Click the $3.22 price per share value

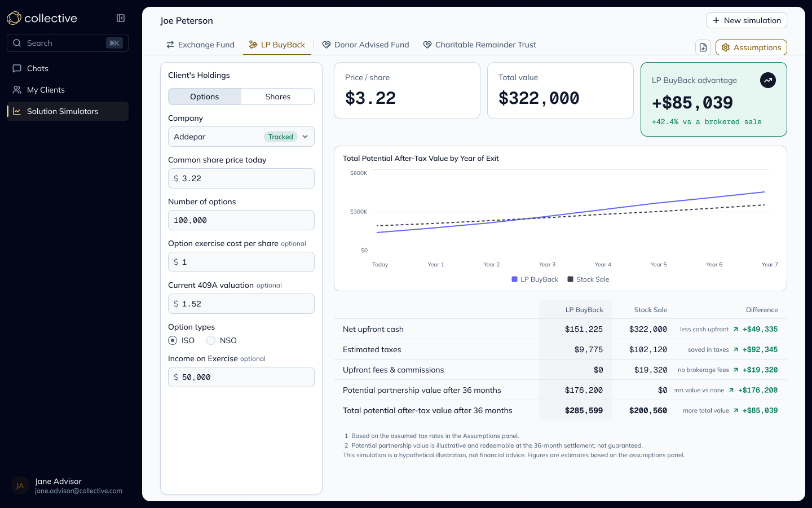[370, 98]
